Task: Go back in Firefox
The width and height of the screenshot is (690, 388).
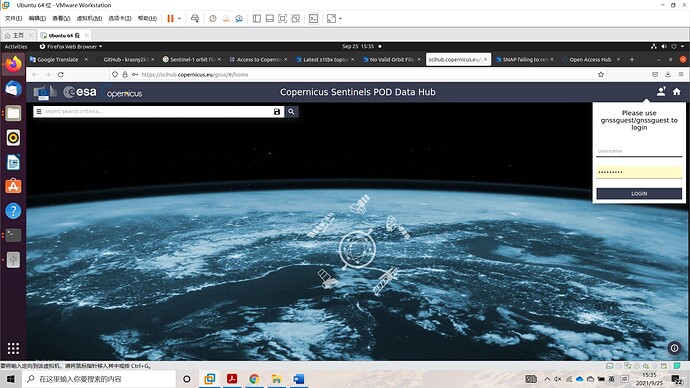Action: [34, 74]
